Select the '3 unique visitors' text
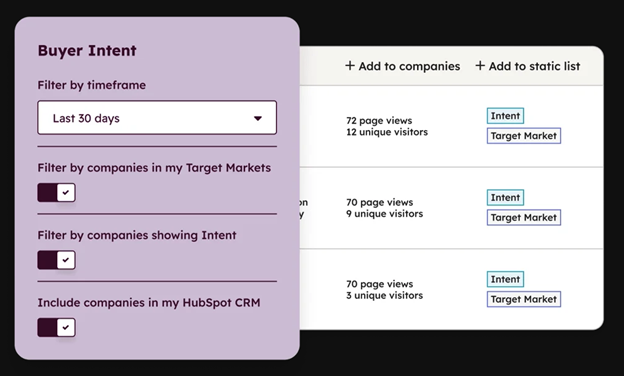The width and height of the screenshot is (624, 376). point(384,295)
